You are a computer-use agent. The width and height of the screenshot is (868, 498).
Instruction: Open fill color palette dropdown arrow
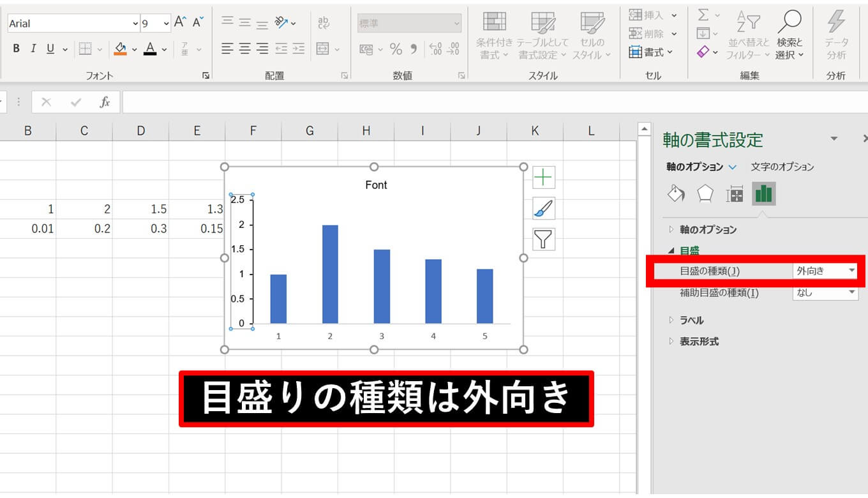[134, 49]
